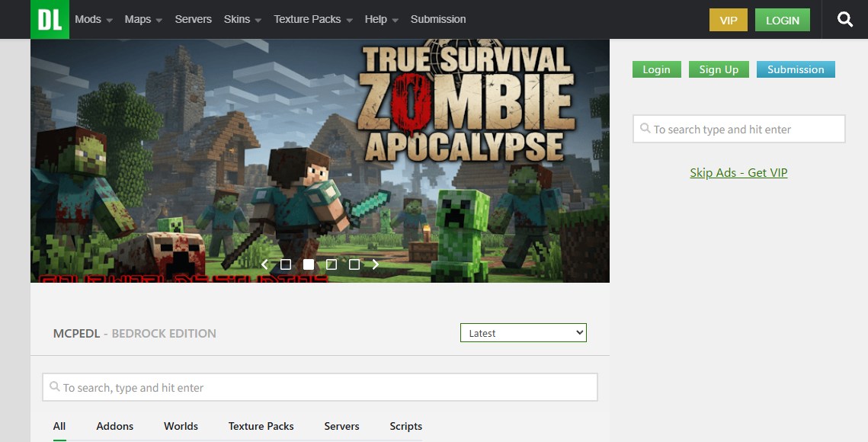Open Servers in the top navigation
The width and height of the screenshot is (868, 442).
point(194,19)
